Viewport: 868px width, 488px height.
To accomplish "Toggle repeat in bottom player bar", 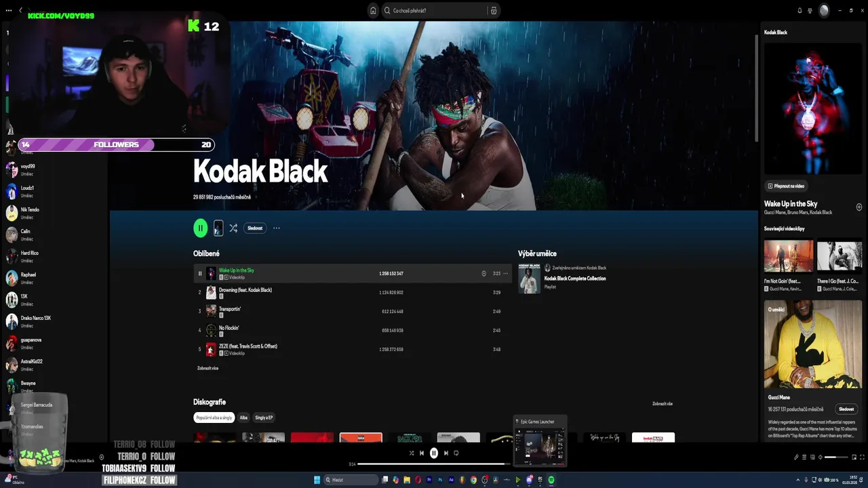I will [456, 453].
